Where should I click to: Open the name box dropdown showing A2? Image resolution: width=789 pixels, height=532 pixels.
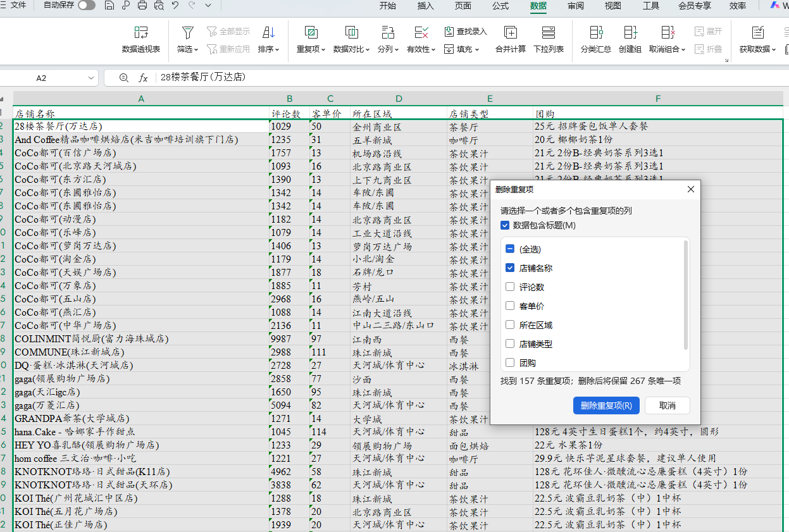[x=91, y=78]
